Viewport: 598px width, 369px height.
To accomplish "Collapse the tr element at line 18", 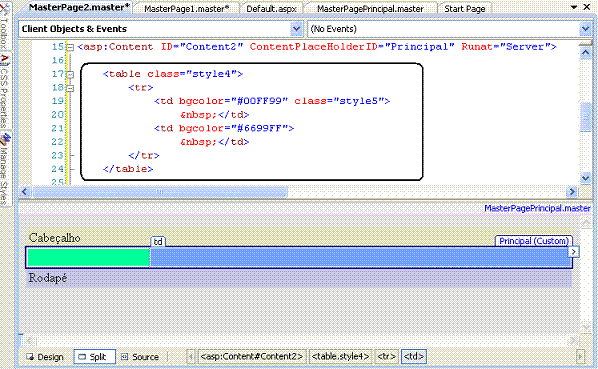I will (70, 88).
